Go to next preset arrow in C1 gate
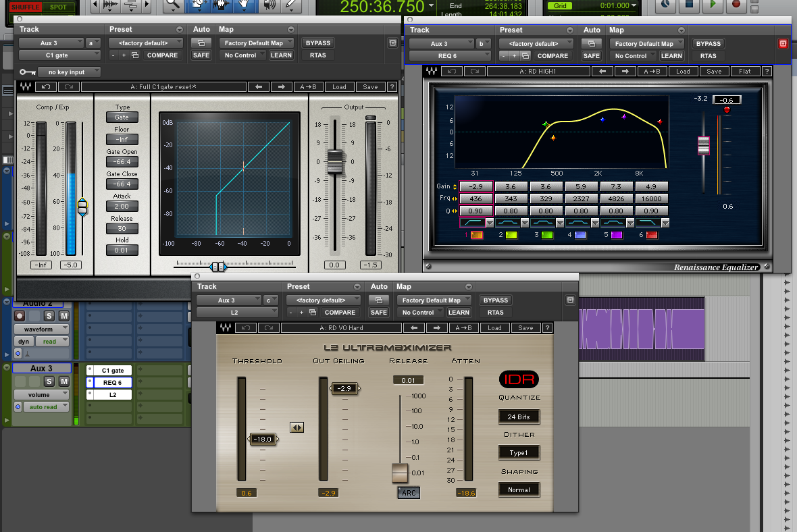This screenshot has height=532, width=797. pyautogui.click(x=282, y=87)
